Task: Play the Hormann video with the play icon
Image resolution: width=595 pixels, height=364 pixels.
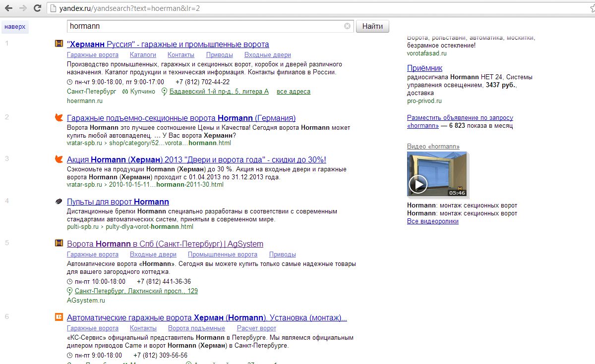Action: click(418, 184)
